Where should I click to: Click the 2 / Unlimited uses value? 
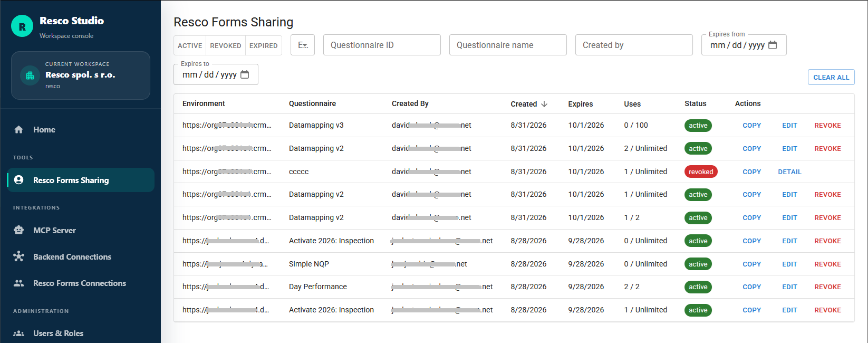(x=645, y=148)
